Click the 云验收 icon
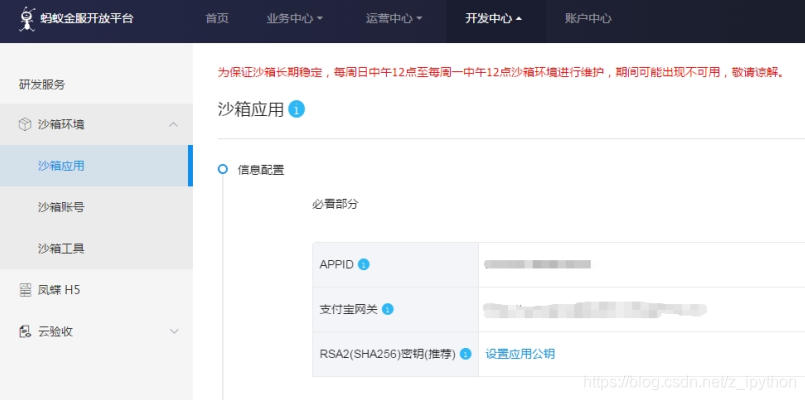The height and width of the screenshot is (400, 805). pos(25,332)
